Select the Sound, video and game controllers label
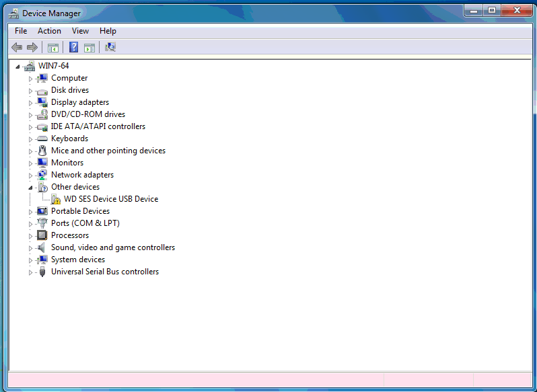This screenshot has height=392, width=537. (113, 247)
